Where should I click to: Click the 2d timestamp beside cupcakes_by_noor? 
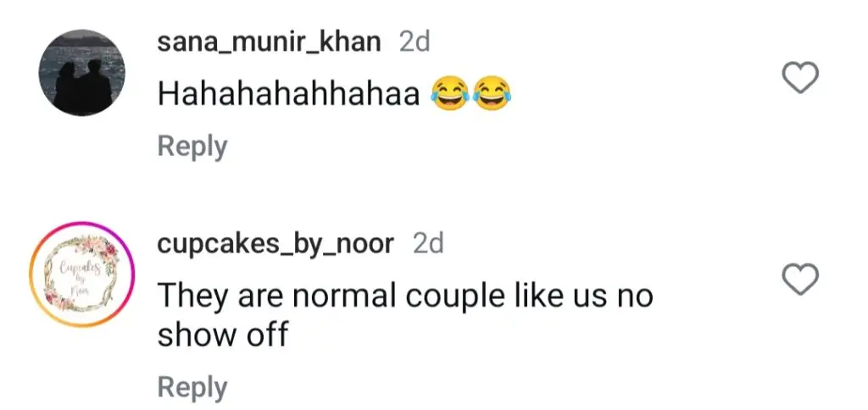pos(428,243)
